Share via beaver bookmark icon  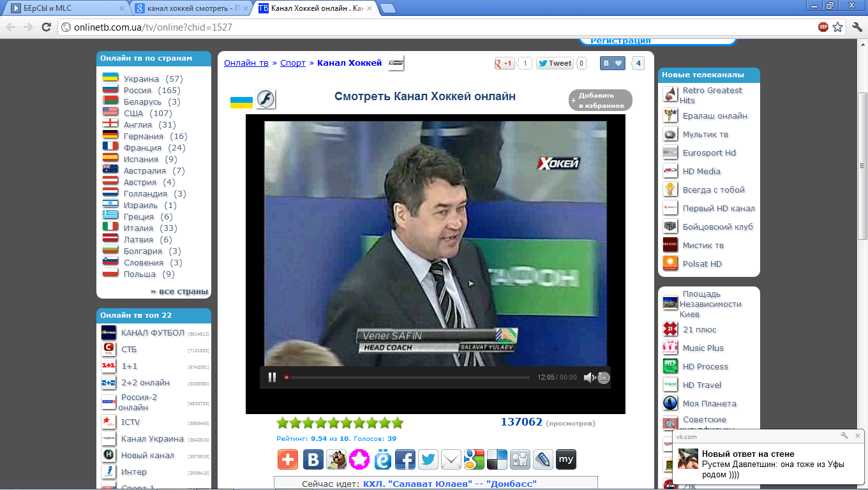pos(336,459)
